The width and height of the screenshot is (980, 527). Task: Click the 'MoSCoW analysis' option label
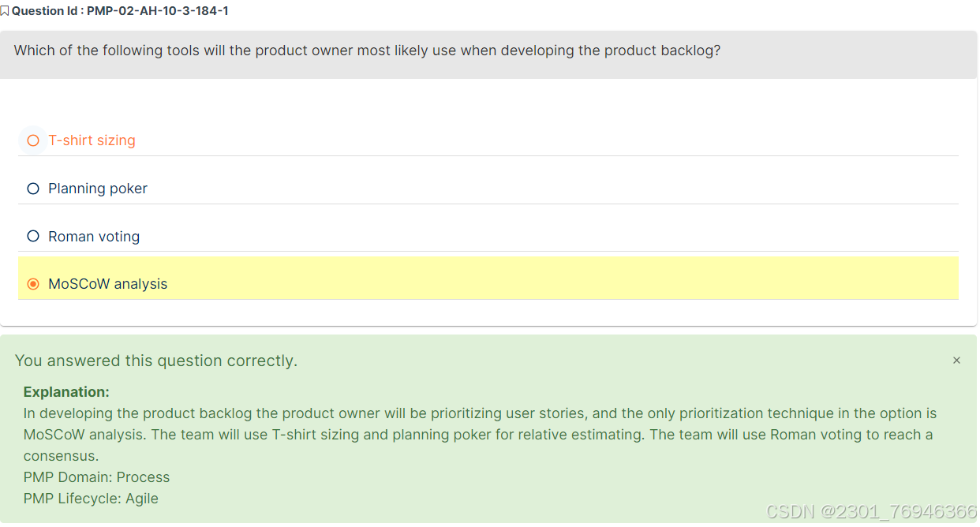tap(108, 284)
